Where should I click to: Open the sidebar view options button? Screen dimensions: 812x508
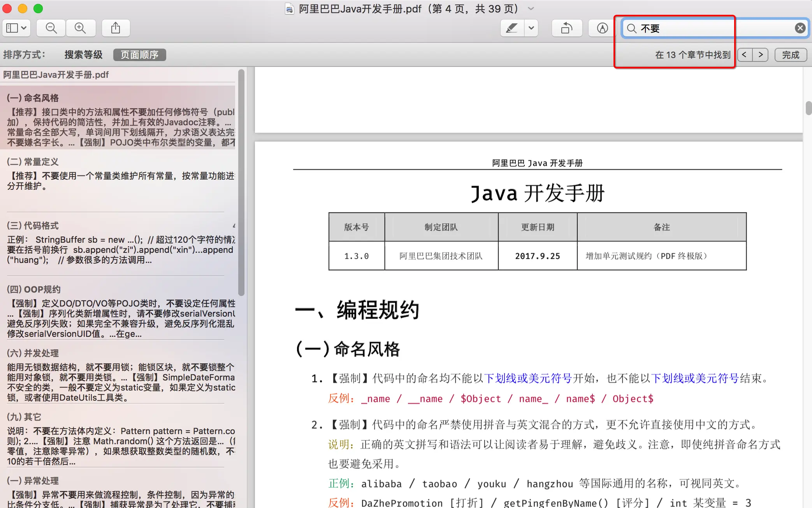point(16,28)
